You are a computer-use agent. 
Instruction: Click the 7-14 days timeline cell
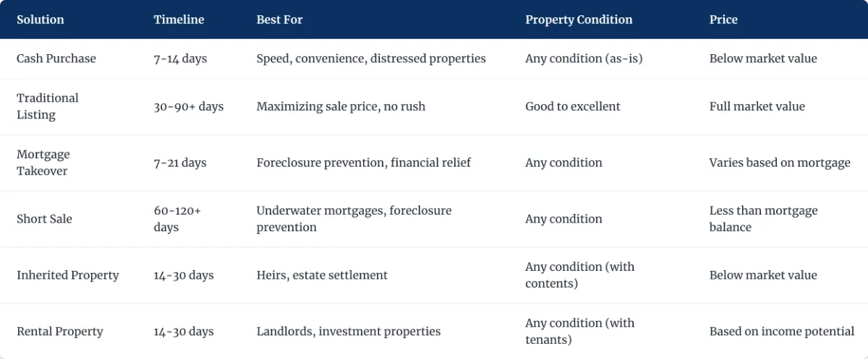tap(180, 59)
